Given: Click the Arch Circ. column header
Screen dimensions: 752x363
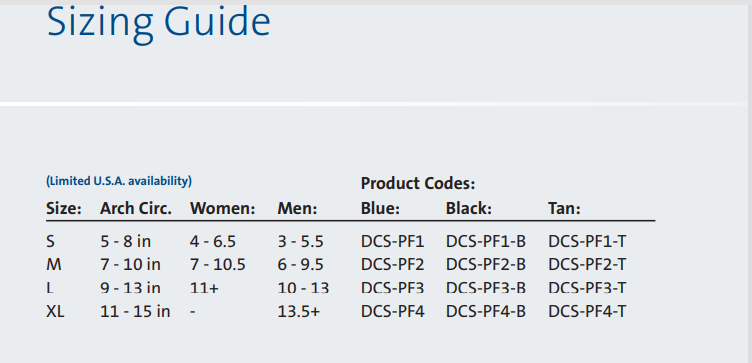Looking at the screenshot, I should point(136,209).
